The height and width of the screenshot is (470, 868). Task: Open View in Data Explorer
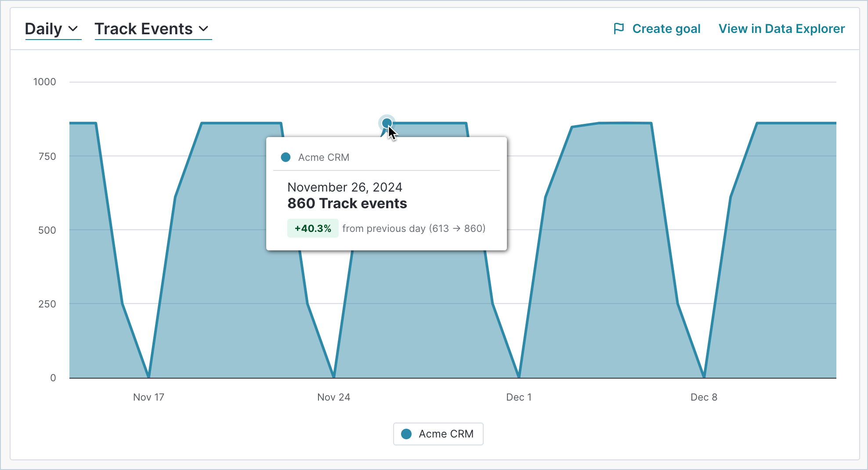click(x=781, y=29)
